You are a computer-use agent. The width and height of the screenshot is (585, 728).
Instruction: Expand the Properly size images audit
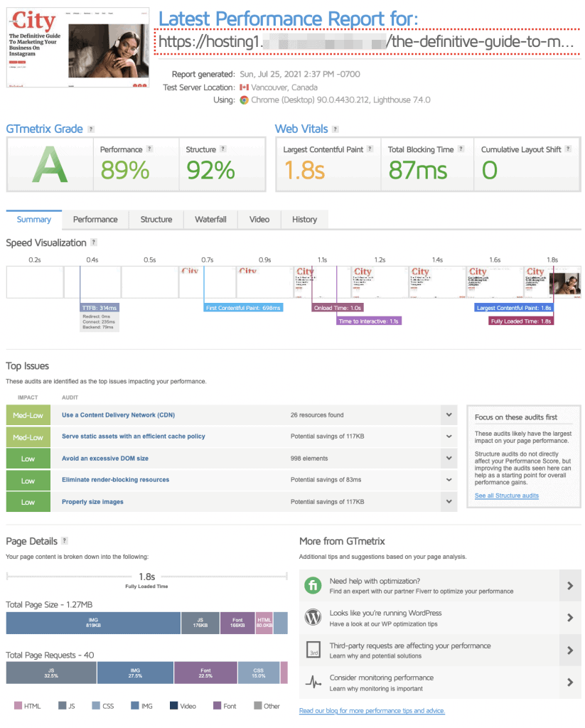click(x=448, y=502)
